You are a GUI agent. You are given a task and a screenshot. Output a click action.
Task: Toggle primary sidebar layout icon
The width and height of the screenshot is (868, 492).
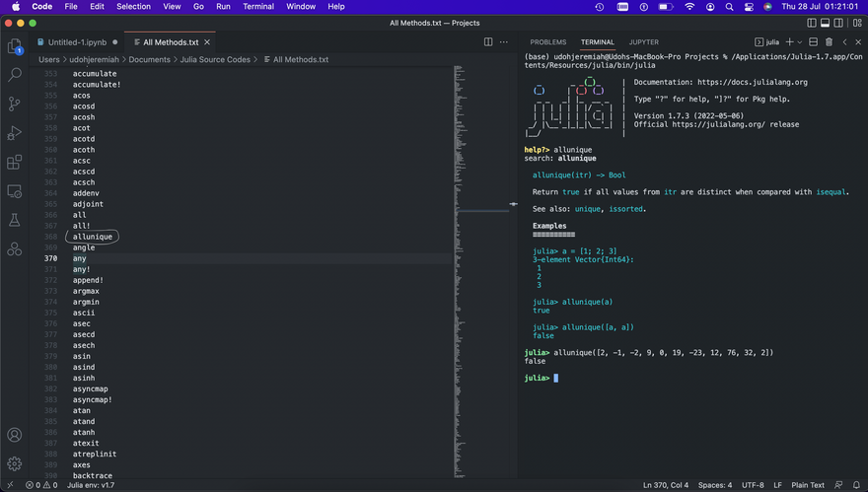point(812,23)
